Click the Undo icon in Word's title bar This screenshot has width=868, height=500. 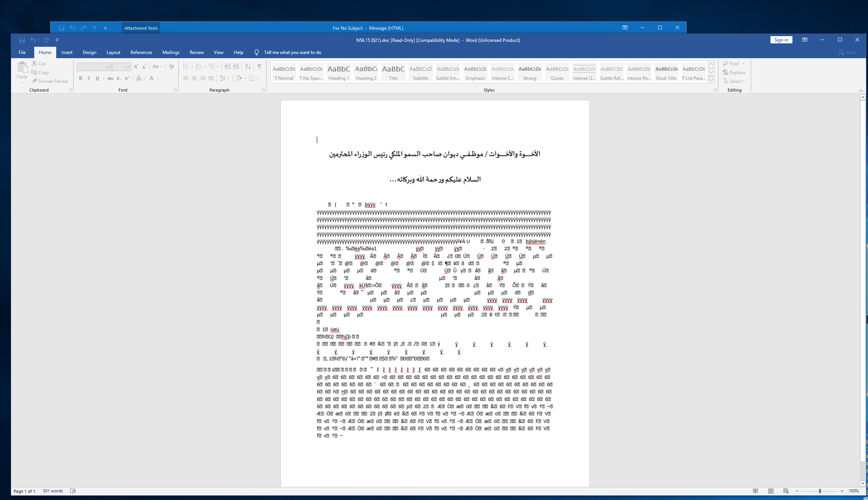pos(33,40)
